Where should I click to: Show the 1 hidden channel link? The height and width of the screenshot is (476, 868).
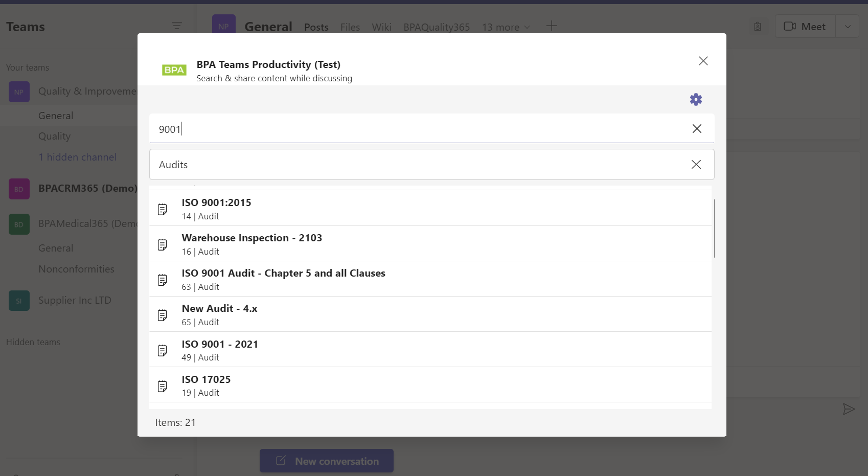coord(77,157)
